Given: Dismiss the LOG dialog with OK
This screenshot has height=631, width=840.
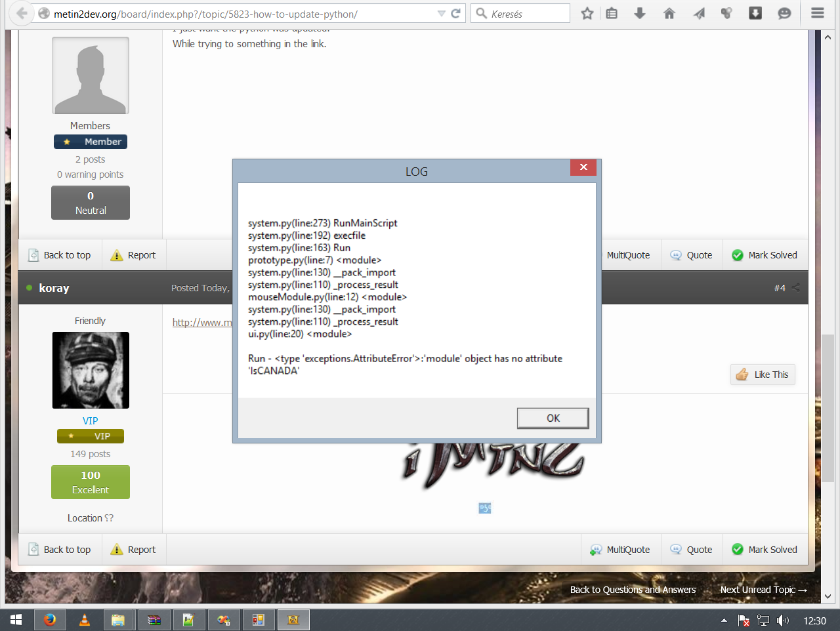Looking at the screenshot, I should pyautogui.click(x=552, y=417).
